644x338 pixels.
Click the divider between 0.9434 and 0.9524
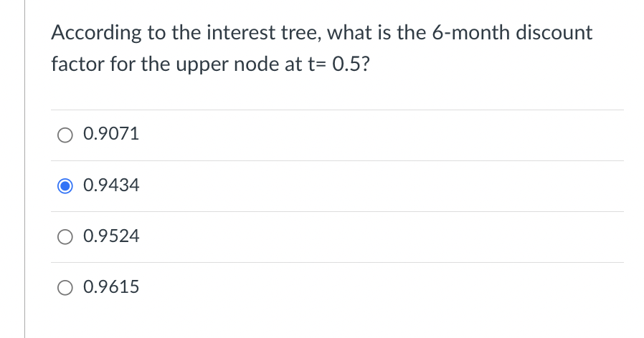pos(337,211)
